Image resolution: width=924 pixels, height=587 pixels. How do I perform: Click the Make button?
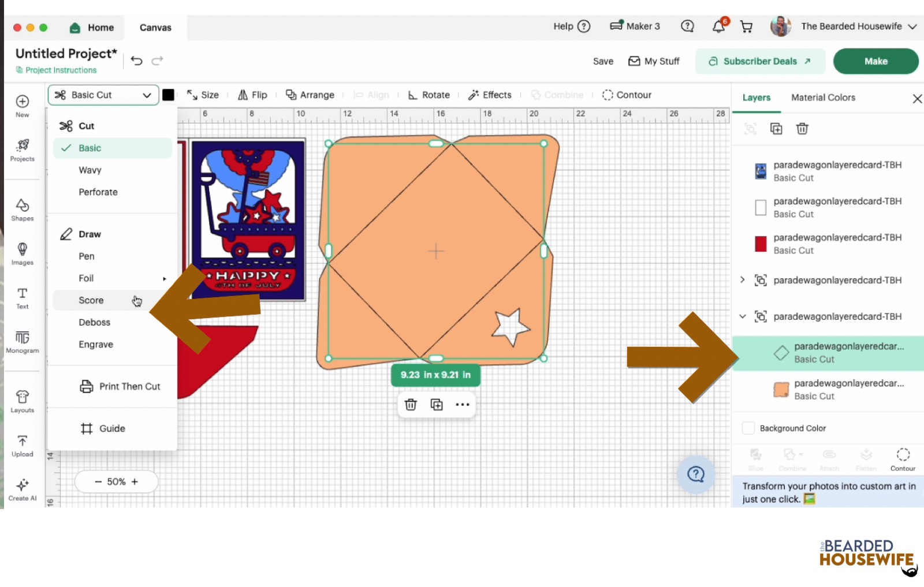[x=876, y=61]
